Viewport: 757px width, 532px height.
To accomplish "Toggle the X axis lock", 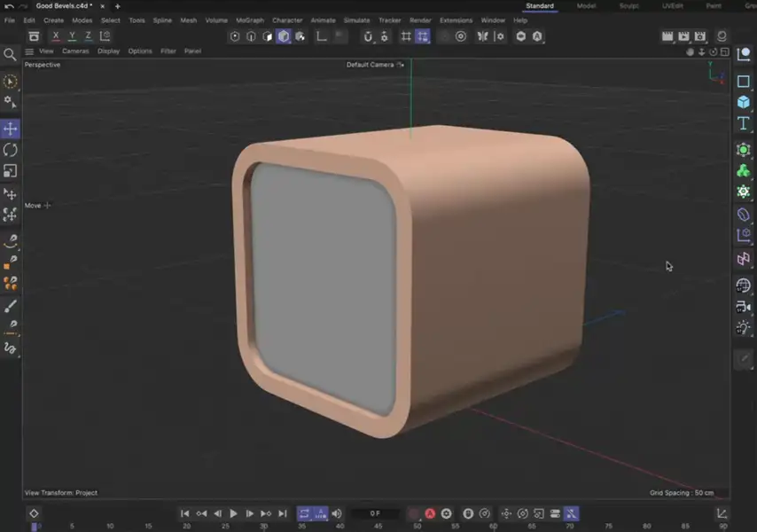I will tap(56, 36).
